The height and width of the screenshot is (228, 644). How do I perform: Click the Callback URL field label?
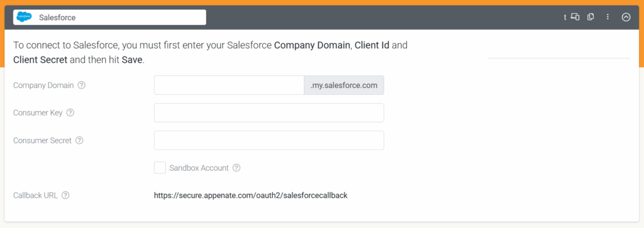pyautogui.click(x=35, y=195)
